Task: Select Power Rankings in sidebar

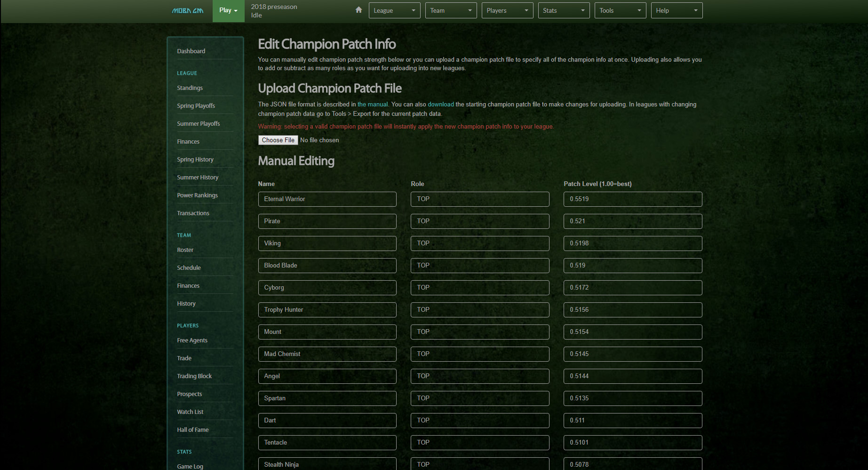Action: tap(197, 195)
